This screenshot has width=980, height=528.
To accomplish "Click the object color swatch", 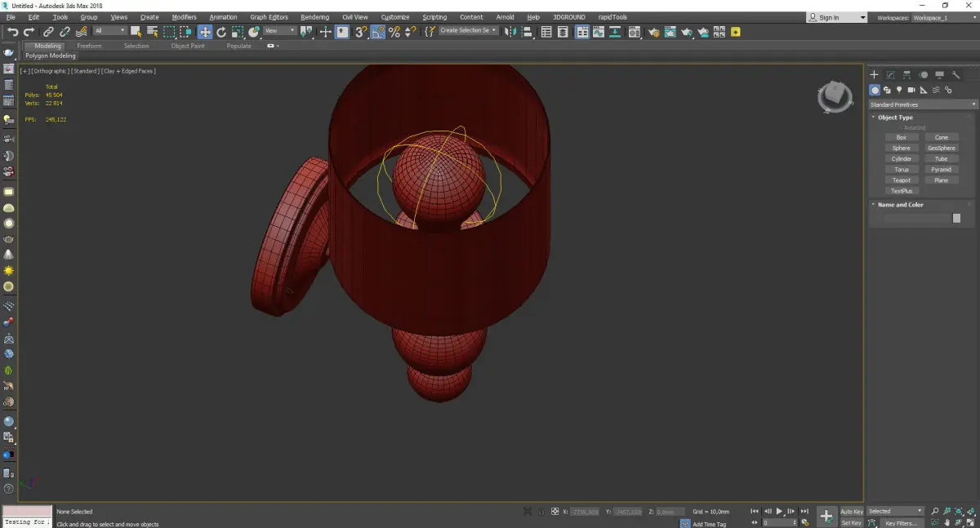I will (x=956, y=219).
